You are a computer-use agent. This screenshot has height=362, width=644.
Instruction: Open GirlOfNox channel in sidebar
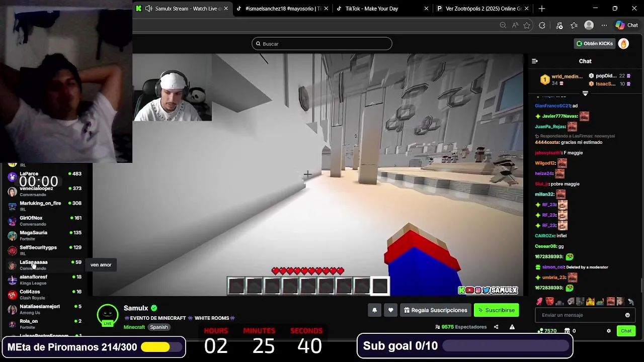click(45, 221)
